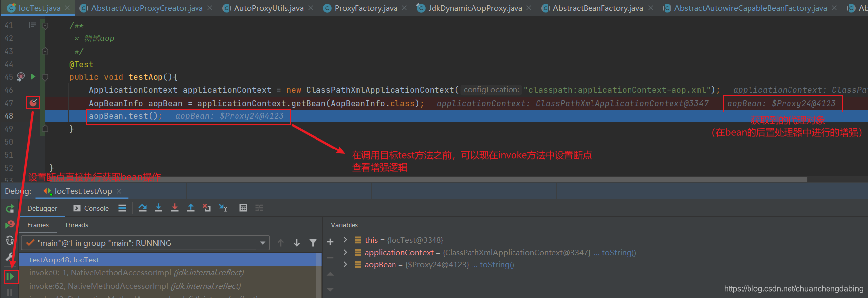Click the run test gutter icon on line 45
The height and width of the screenshot is (298, 868).
click(33, 76)
